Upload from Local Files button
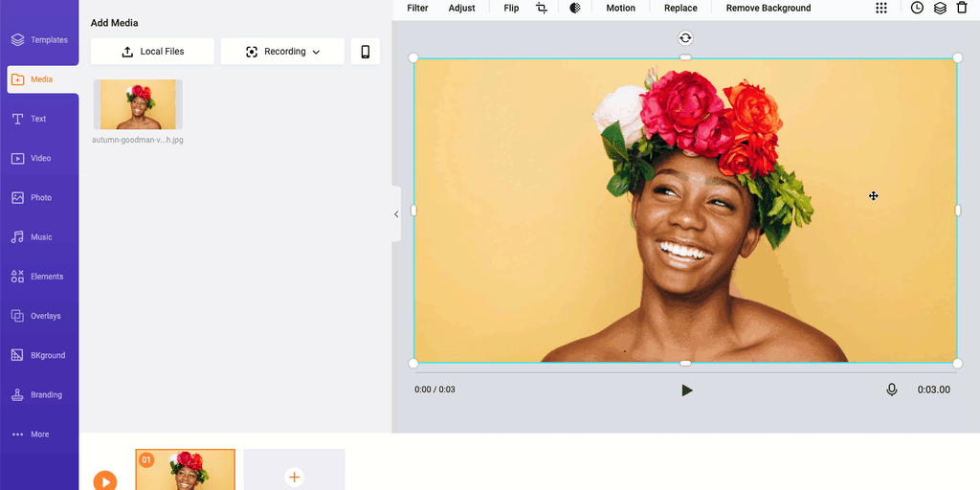 coord(152,52)
